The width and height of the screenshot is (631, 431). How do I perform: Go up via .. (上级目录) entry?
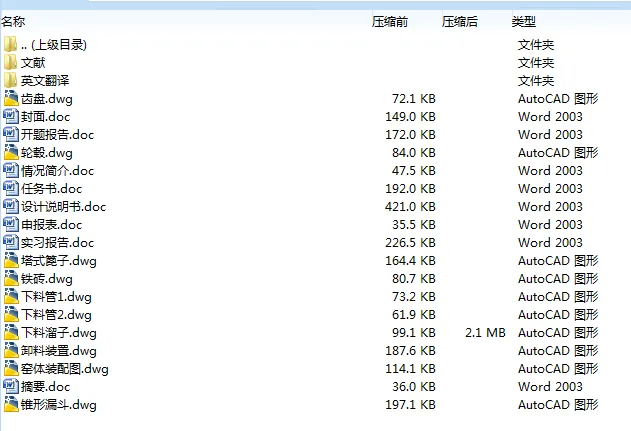(54, 45)
